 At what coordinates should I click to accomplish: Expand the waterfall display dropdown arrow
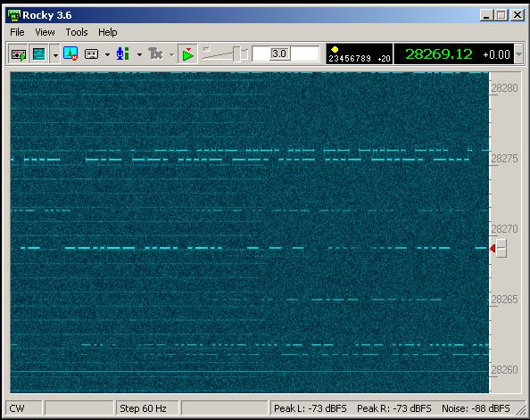pyautogui.click(x=55, y=54)
